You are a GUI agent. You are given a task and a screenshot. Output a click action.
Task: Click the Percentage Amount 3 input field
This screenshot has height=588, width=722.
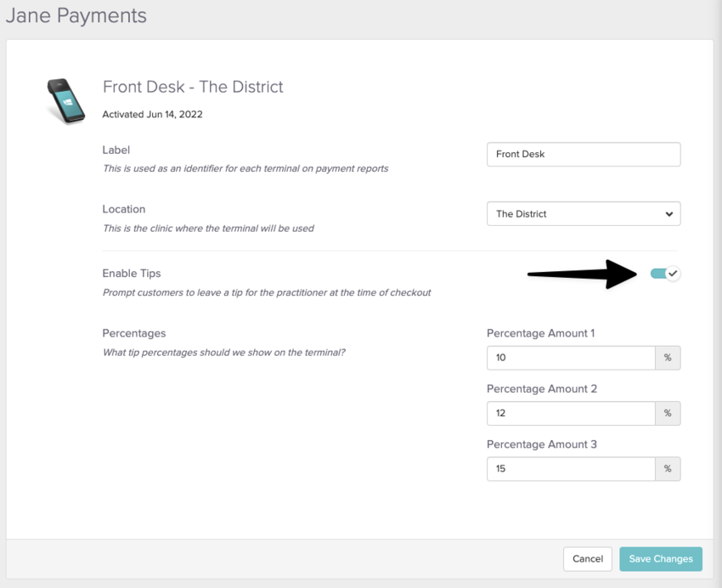coord(571,468)
